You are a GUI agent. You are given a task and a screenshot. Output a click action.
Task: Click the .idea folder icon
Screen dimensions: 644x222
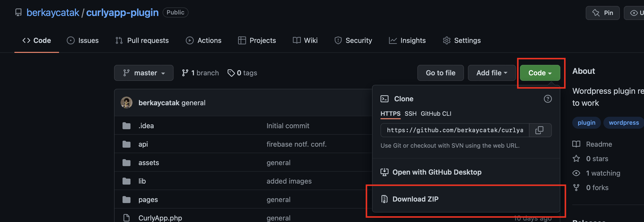pos(127,126)
